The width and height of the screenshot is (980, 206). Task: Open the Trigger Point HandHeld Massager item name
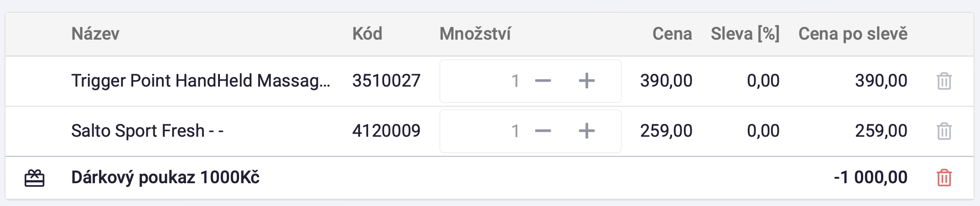pos(201,81)
